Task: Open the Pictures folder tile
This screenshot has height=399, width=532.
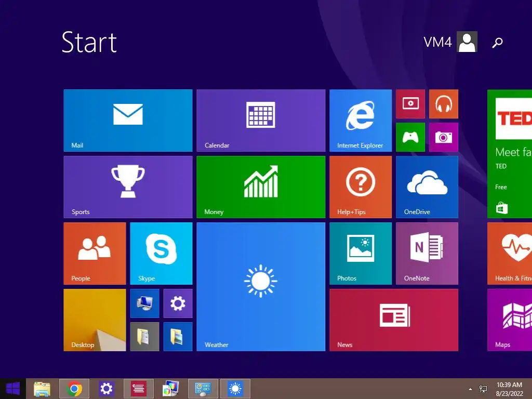Action: pos(178,337)
